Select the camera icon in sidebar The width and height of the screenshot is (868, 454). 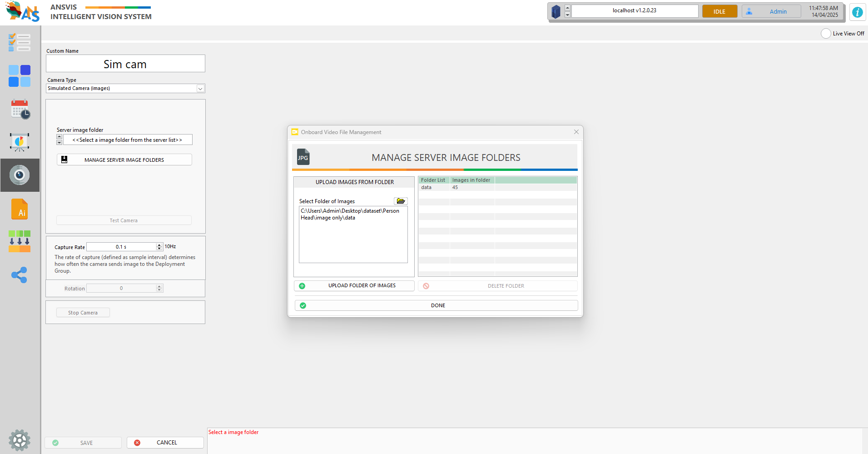(x=20, y=175)
